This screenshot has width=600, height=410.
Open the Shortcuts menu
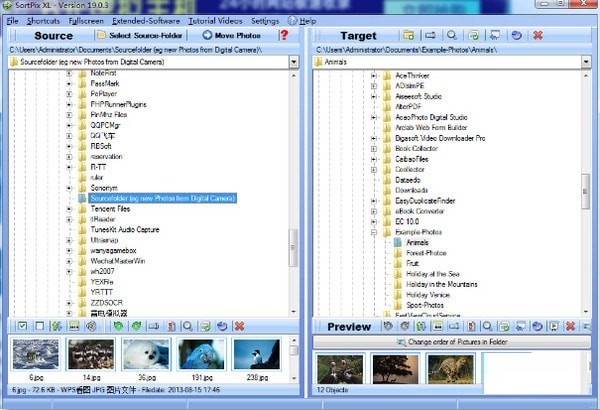point(43,21)
